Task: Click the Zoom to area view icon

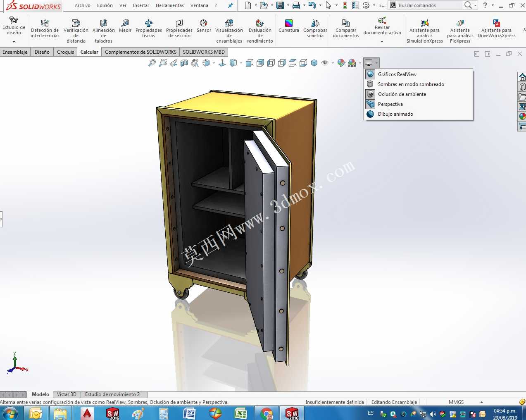Action: coord(163,63)
